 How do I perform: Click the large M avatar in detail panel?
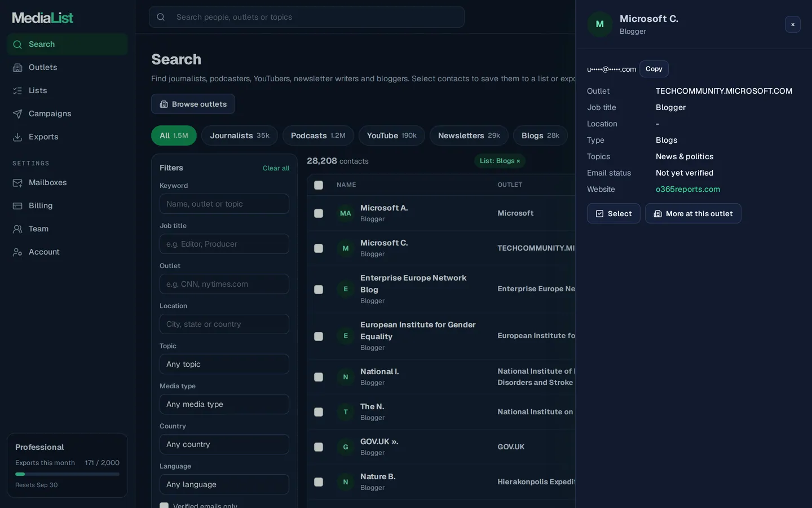600,24
